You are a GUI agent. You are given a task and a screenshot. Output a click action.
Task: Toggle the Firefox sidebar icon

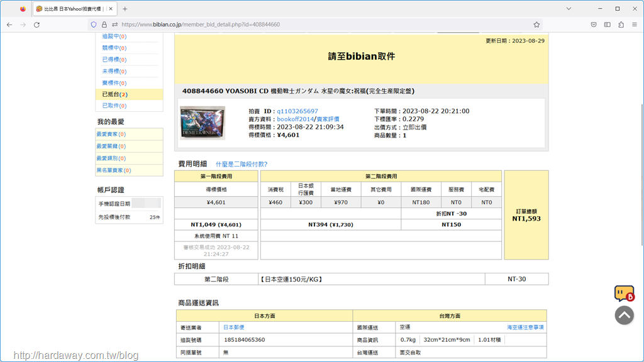(x=608, y=25)
